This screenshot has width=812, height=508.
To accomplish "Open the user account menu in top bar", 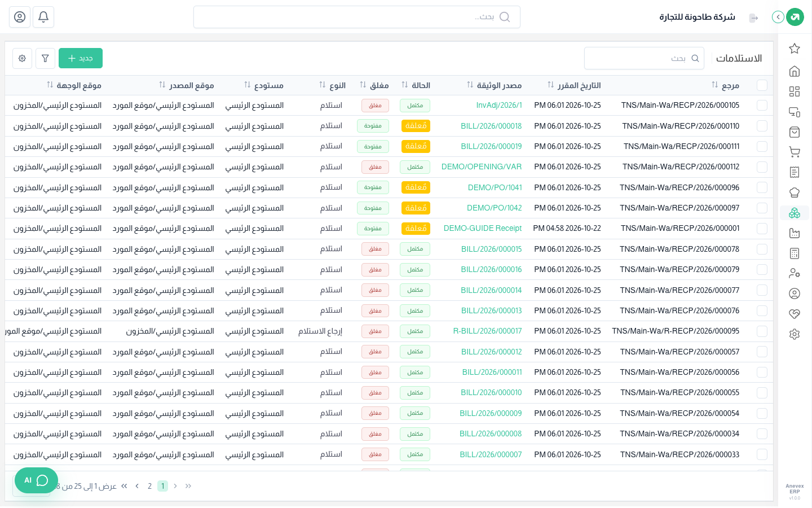I will (20, 17).
